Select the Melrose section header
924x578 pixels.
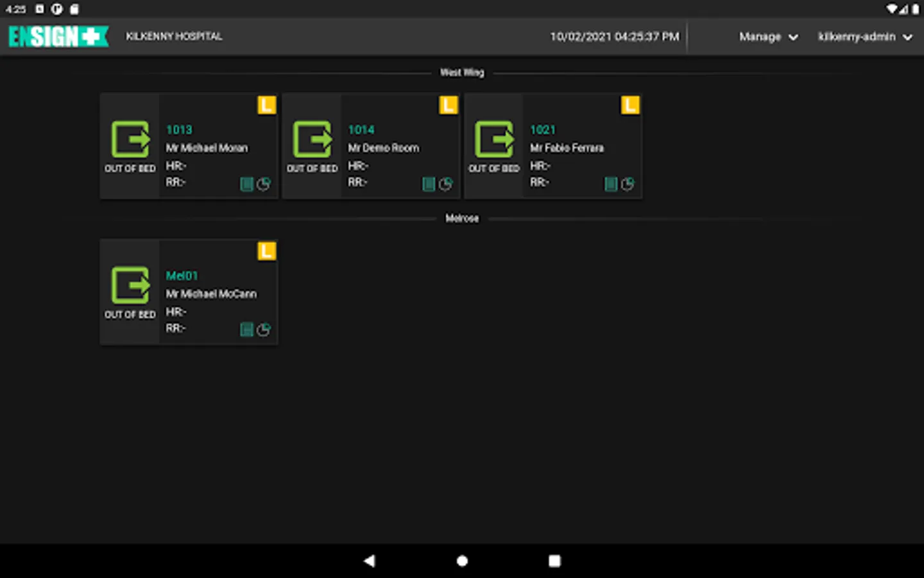(462, 218)
